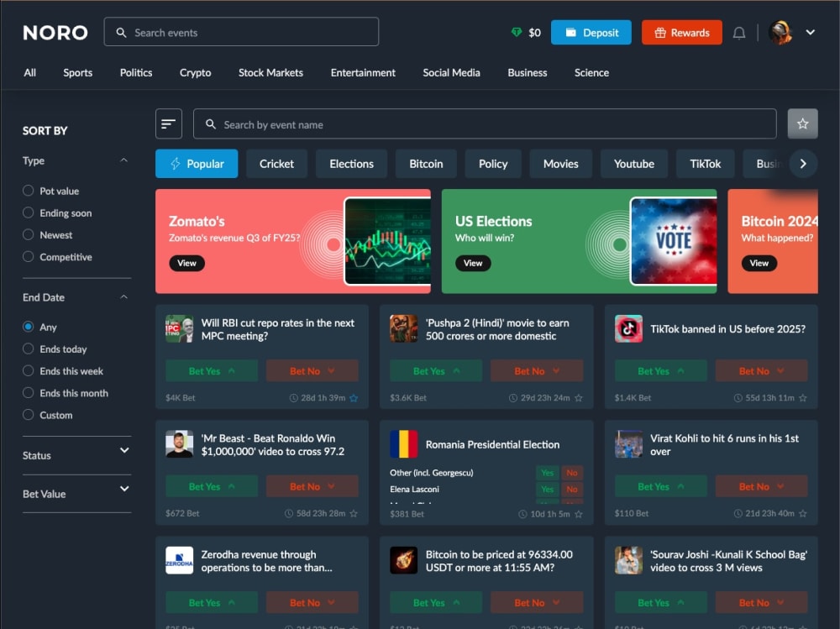Open Bet No on RBI repo rates
The image size is (840, 629).
(312, 370)
